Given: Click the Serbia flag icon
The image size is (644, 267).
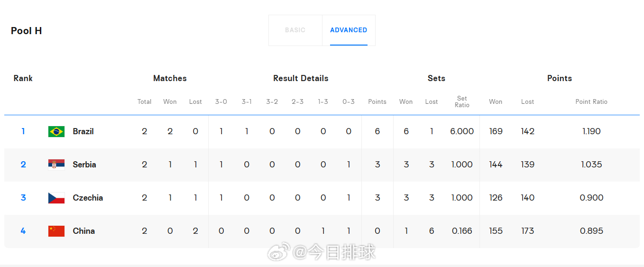Looking at the screenshot, I should 56,165.
